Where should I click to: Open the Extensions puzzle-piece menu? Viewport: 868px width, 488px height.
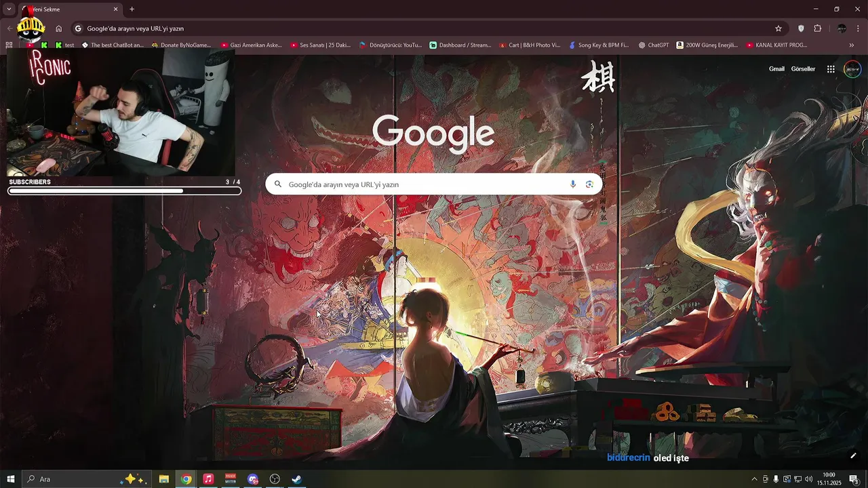(818, 28)
